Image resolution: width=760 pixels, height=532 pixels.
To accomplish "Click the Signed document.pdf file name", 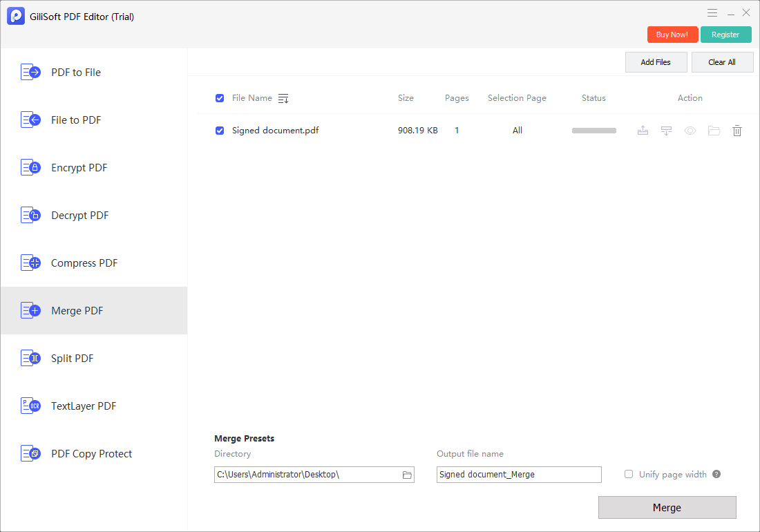I will click(x=275, y=131).
